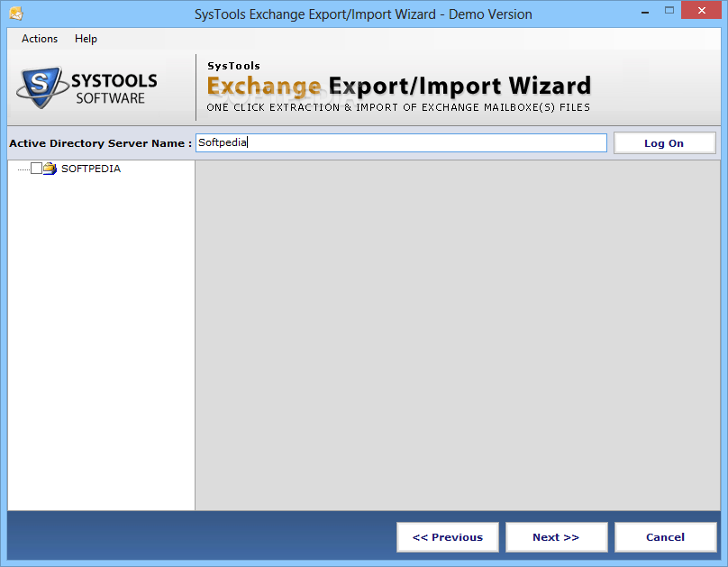
Task: Close the Exchange Export/Import Wizard window
Action: pyautogui.click(x=702, y=10)
